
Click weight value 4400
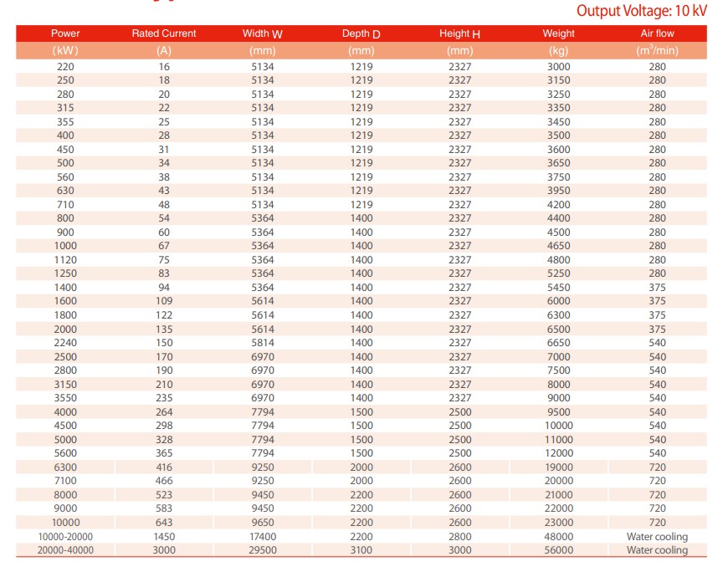pyautogui.click(x=558, y=218)
